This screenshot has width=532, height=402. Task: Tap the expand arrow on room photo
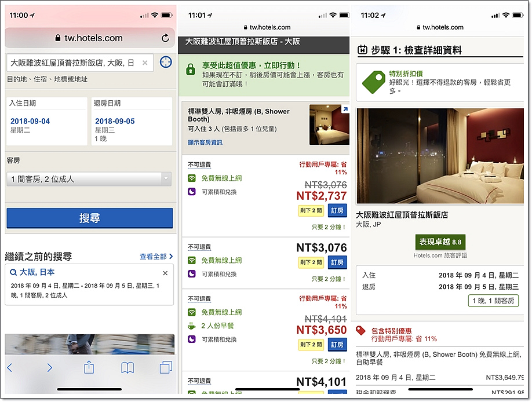tap(345, 109)
